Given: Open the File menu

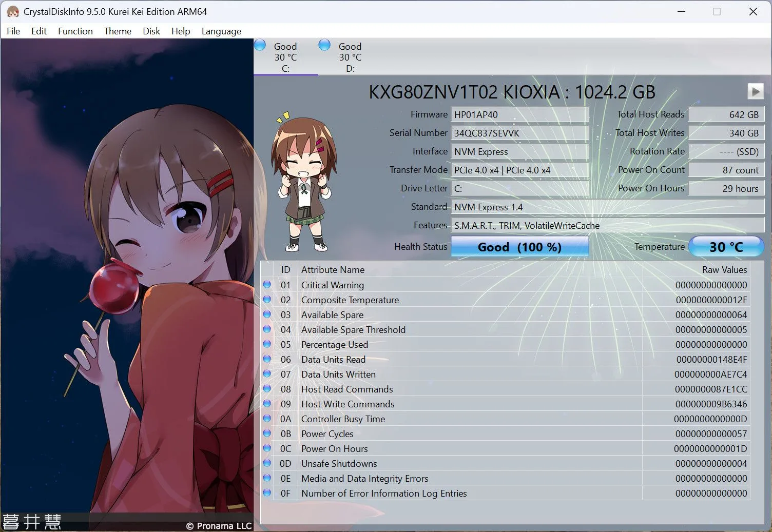Looking at the screenshot, I should (x=13, y=31).
